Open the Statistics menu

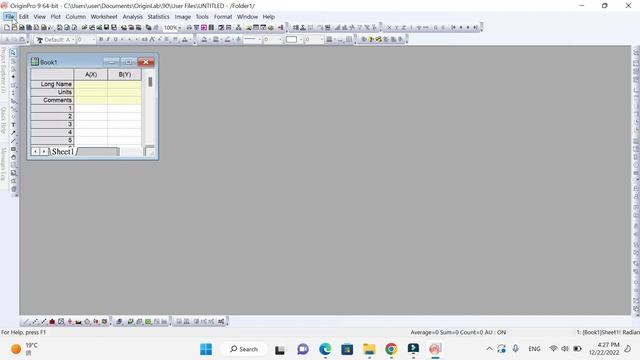click(x=158, y=17)
